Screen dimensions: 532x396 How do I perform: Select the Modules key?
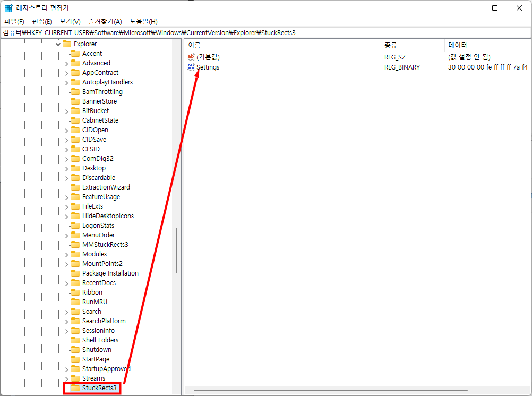pos(95,254)
